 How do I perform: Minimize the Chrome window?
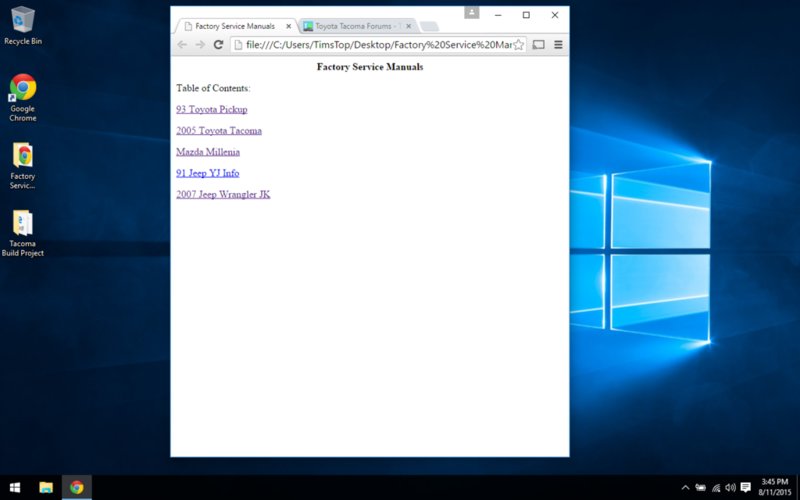498,15
